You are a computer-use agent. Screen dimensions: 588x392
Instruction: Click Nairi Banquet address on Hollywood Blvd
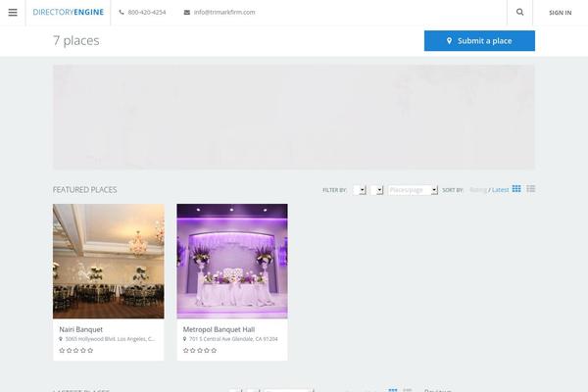110,339
